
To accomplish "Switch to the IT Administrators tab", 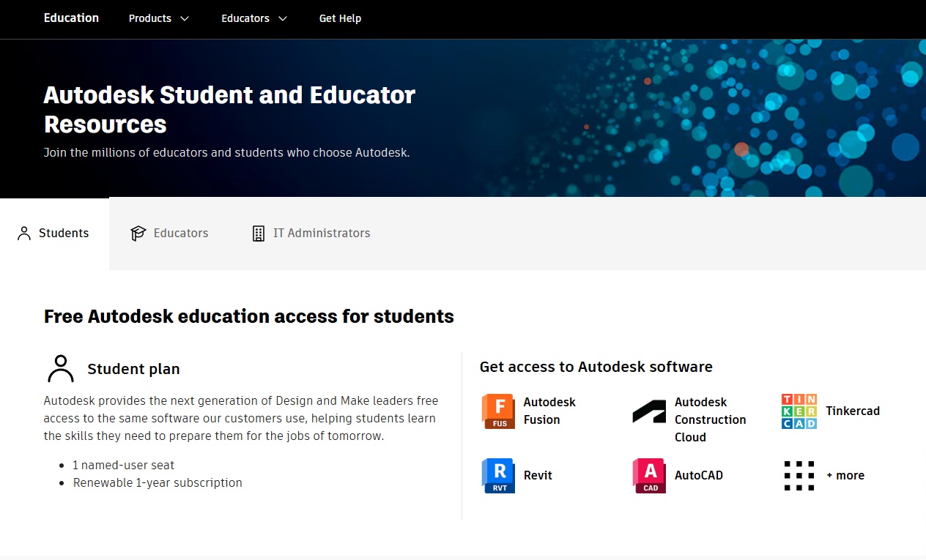I will [311, 234].
